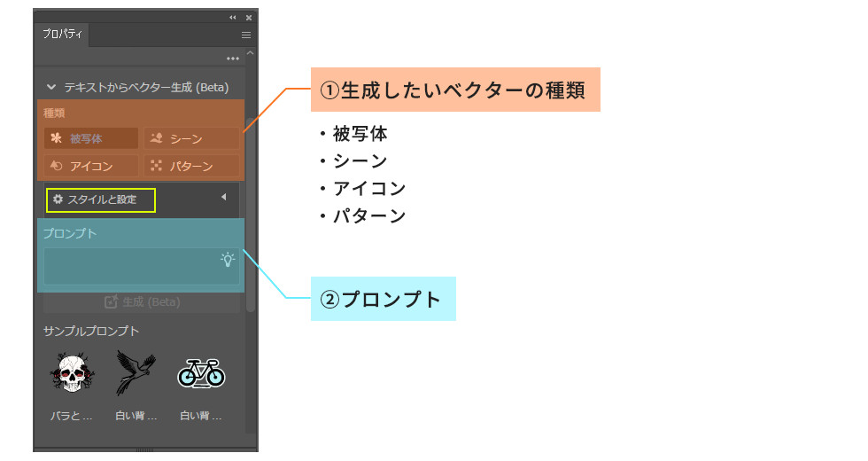Collapse panel with double-arrow icon
The width and height of the screenshot is (868, 461).
(233, 18)
